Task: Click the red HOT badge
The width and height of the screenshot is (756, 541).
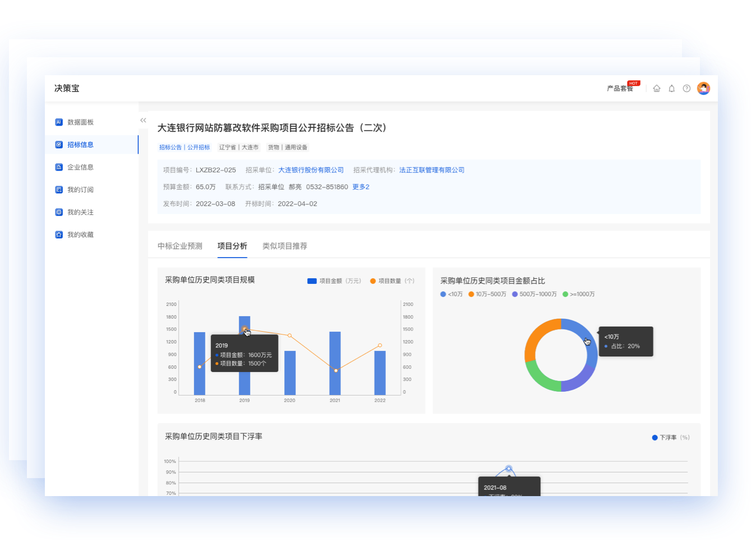Action: coord(633,83)
